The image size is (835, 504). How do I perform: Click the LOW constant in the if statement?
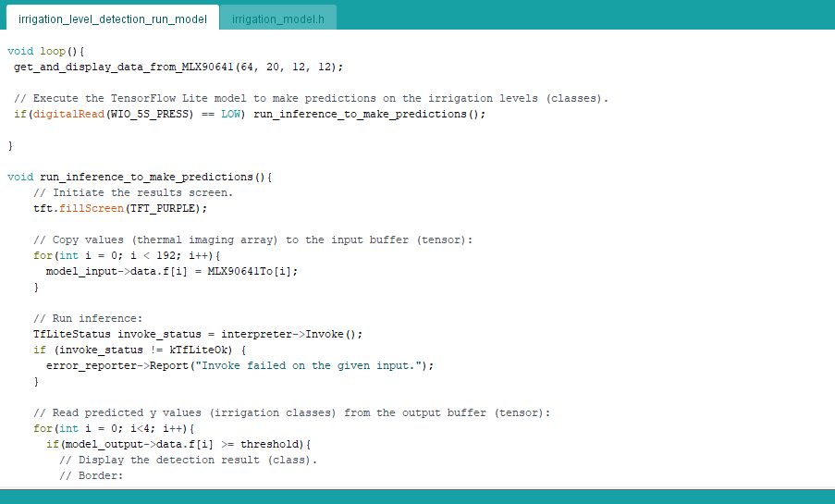tap(230, 115)
